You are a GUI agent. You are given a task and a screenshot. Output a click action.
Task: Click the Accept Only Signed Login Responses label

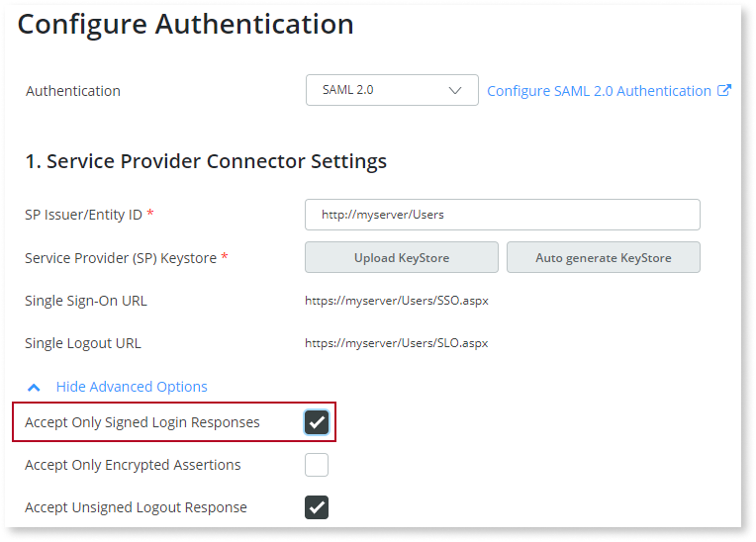pyautogui.click(x=142, y=422)
